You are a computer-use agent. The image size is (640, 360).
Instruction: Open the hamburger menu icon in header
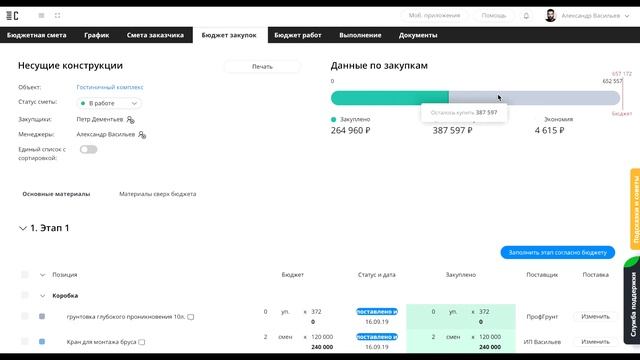(x=41, y=16)
